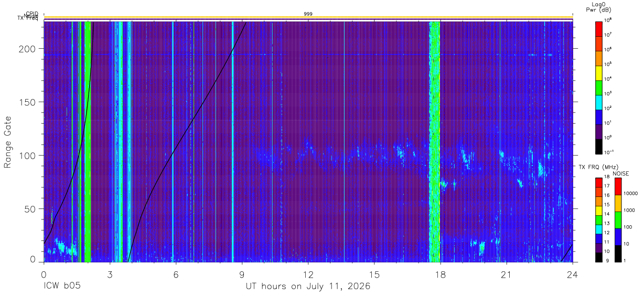Click the 10000 label on NOISE colorbar
This screenshot has width=644, height=297.
tap(631, 193)
